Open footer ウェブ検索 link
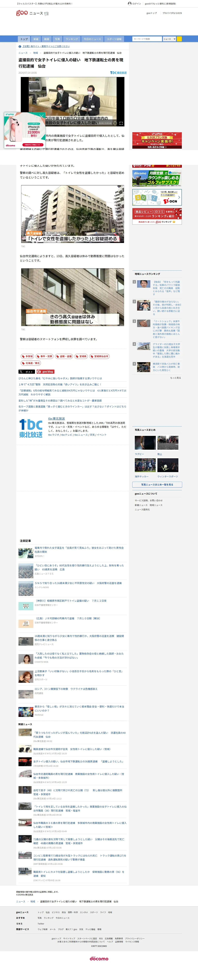 pyautogui.click(x=43, y=929)
